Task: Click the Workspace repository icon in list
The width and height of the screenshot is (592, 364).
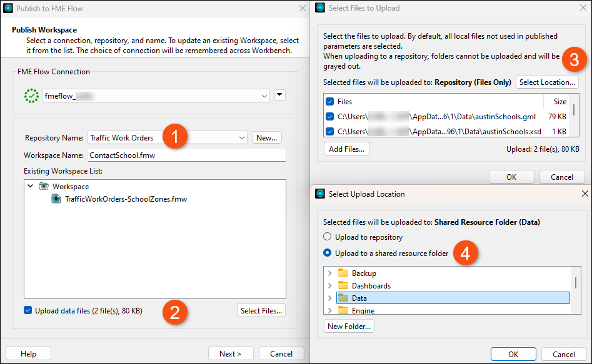Action: [44, 186]
